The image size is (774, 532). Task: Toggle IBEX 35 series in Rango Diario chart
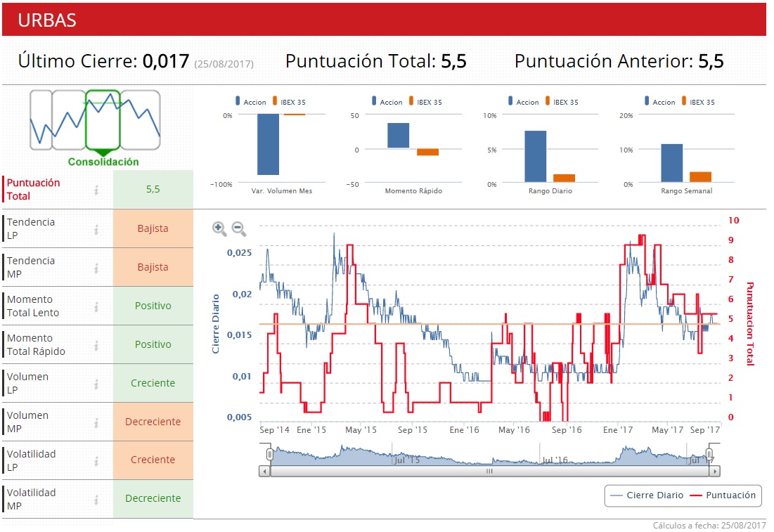pyautogui.click(x=562, y=102)
